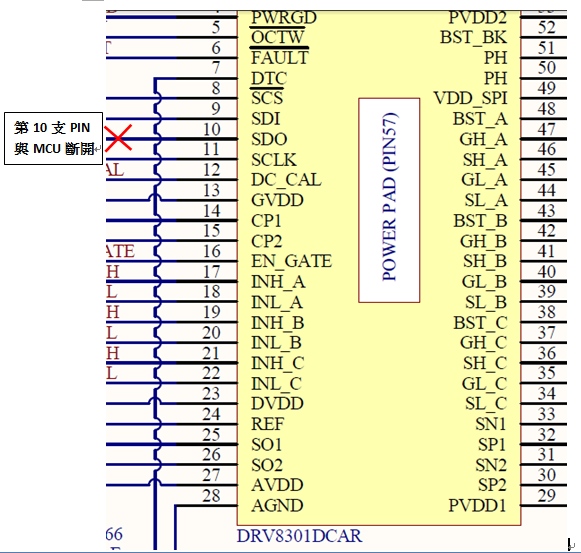The width and height of the screenshot is (581, 553).
Task: Click the INH_A pin label
Action: tap(278, 282)
